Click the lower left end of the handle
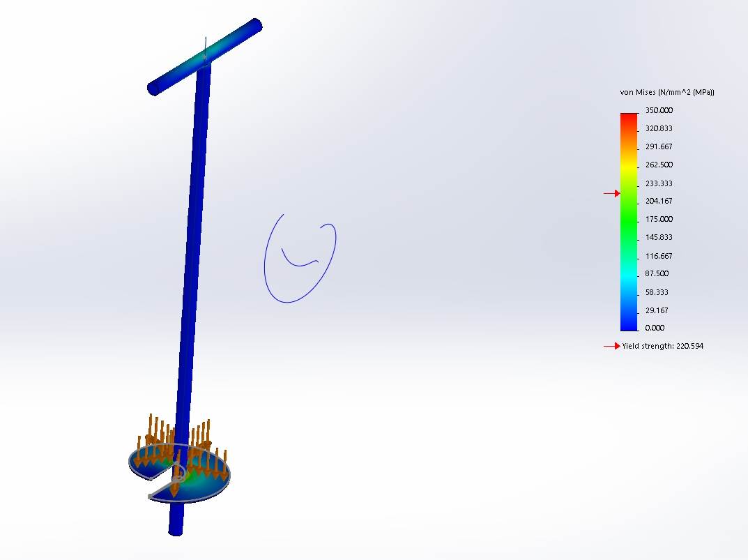Viewport: 748px width, 560px height. 154,88
